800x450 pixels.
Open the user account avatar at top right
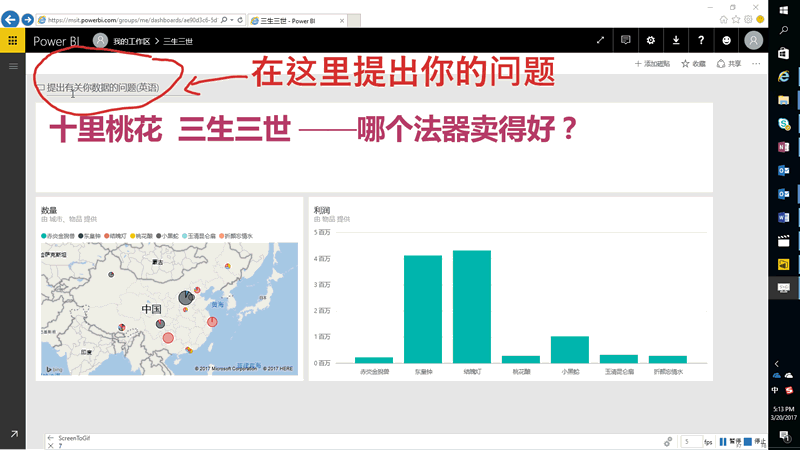pyautogui.click(x=754, y=40)
